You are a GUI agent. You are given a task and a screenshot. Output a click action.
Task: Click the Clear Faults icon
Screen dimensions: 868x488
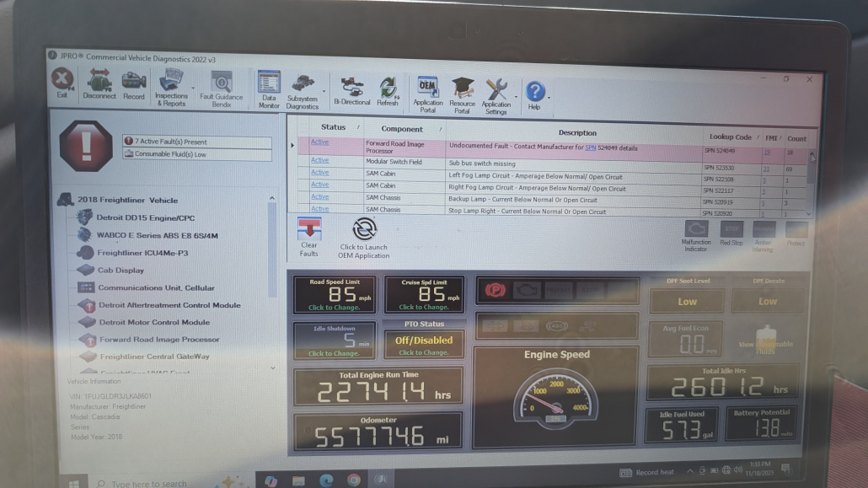click(309, 236)
